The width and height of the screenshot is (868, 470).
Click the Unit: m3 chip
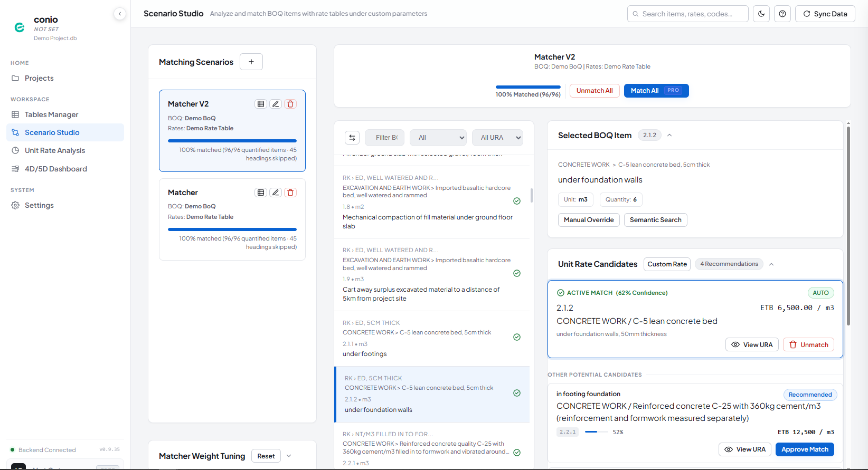click(575, 199)
